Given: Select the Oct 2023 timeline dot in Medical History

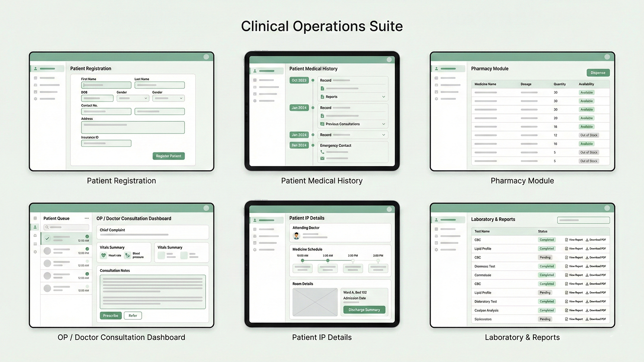Looking at the screenshot, I should 313,80.
